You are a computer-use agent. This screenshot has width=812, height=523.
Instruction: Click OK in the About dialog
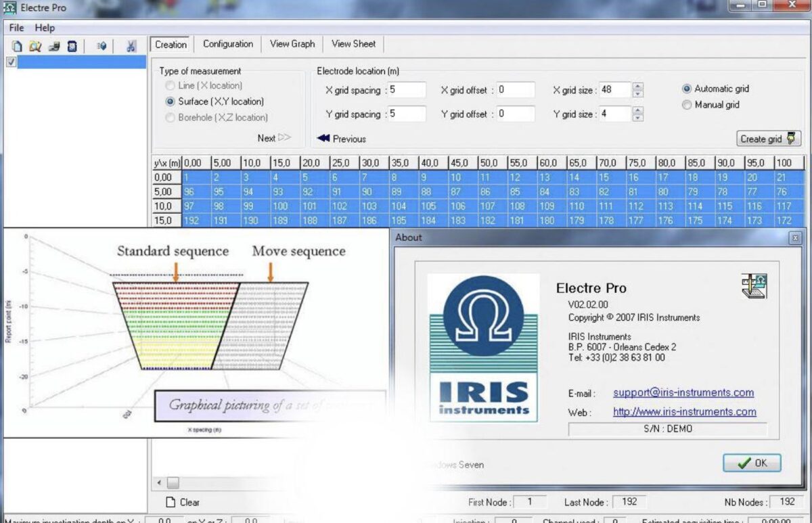752,463
